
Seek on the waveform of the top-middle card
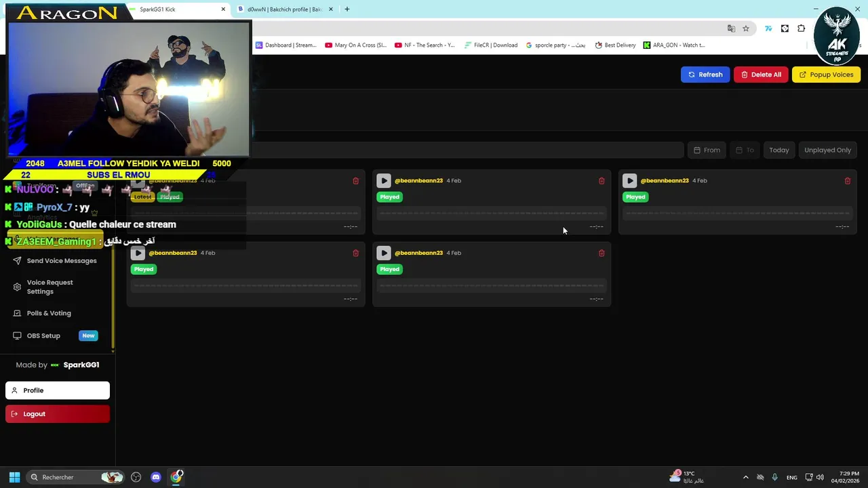click(492, 213)
